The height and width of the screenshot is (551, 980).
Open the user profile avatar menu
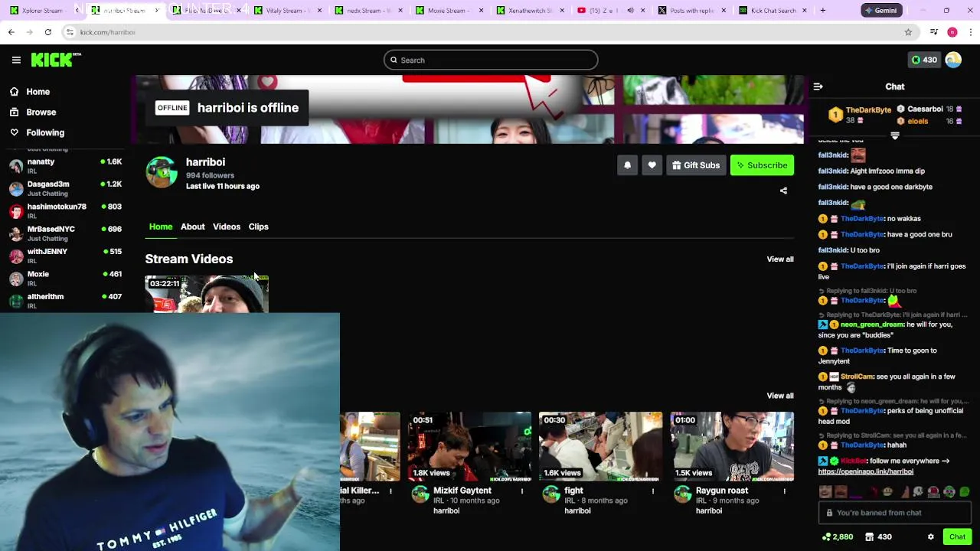point(953,60)
